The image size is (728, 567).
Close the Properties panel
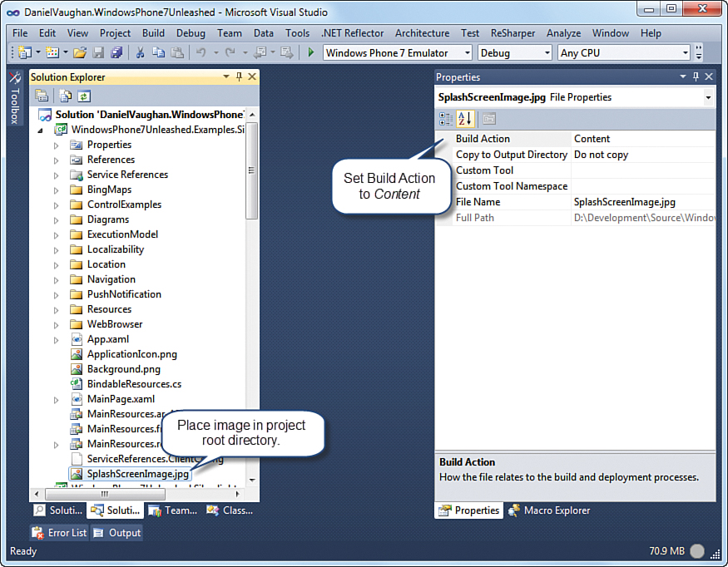(709, 76)
